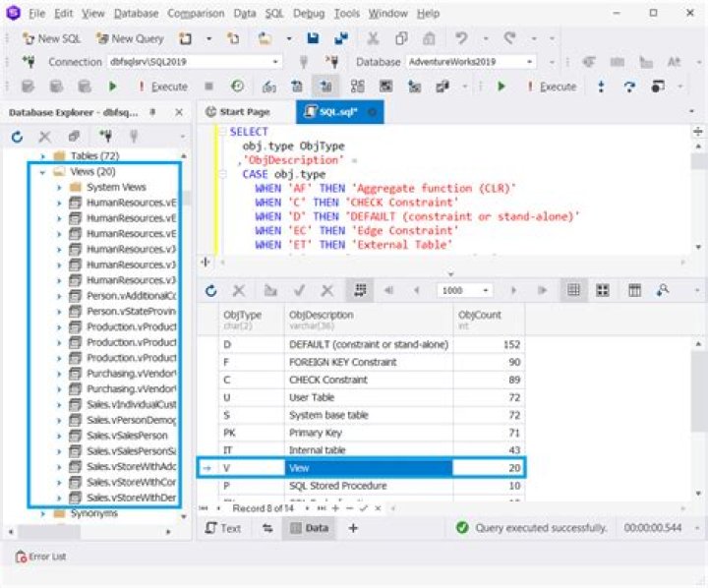Open the Comparison menu

pyautogui.click(x=196, y=14)
